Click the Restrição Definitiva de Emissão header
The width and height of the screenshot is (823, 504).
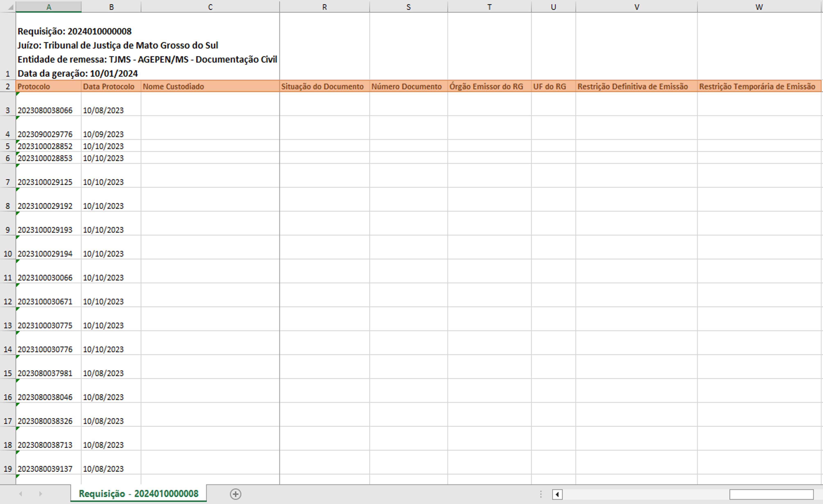(x=637, y=86)
